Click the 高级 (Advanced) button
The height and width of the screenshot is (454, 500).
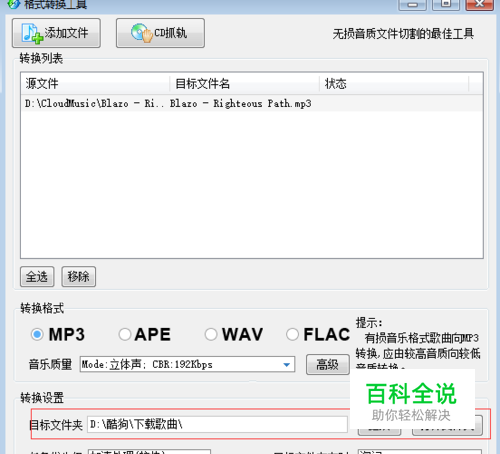[x=328, y=364]
